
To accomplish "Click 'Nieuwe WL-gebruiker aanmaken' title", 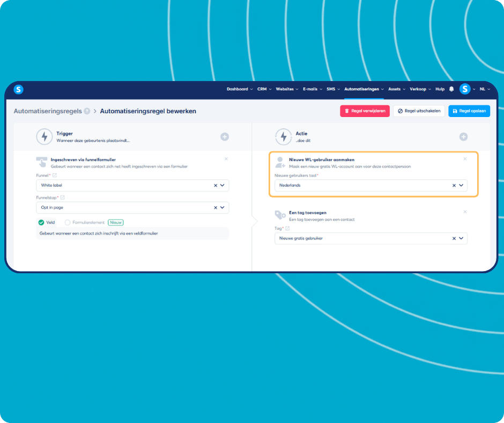I will pyautogui.click(x=321, y=159).
